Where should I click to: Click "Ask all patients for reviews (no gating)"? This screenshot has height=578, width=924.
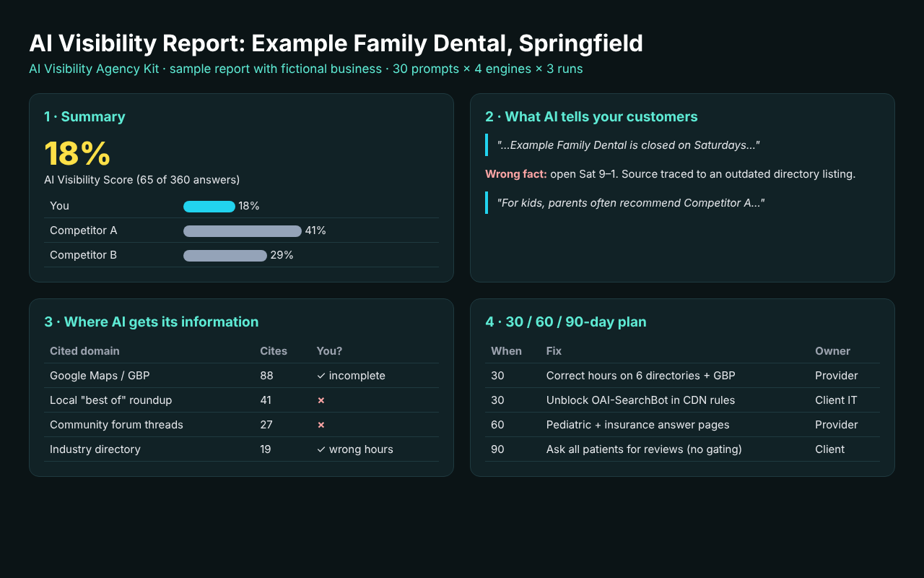tap(644, 449)
